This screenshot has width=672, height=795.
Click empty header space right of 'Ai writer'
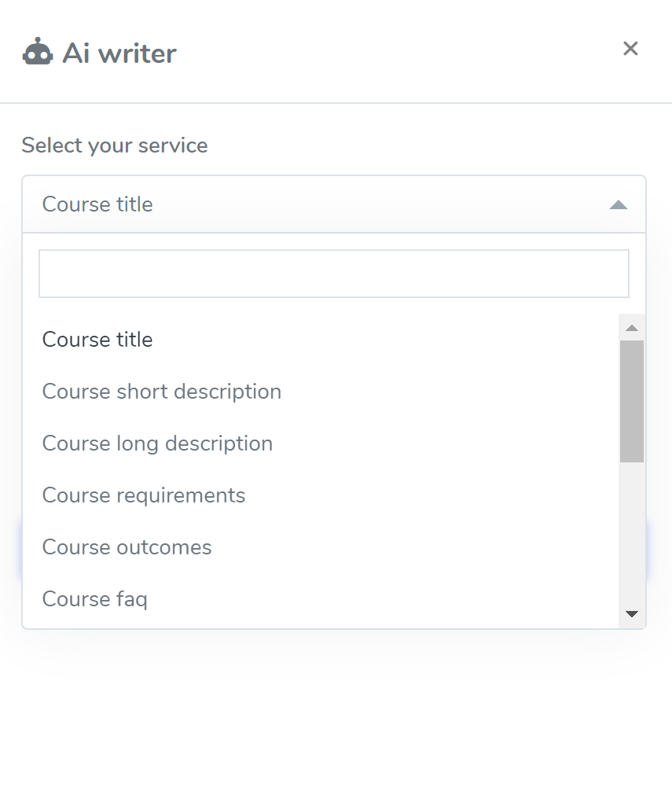pos(393,53)
